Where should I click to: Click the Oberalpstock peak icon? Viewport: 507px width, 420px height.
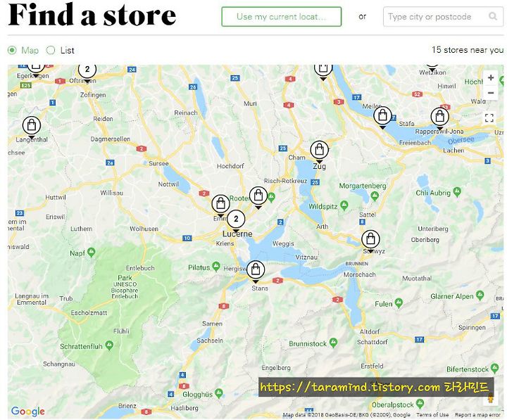point(420,403)
